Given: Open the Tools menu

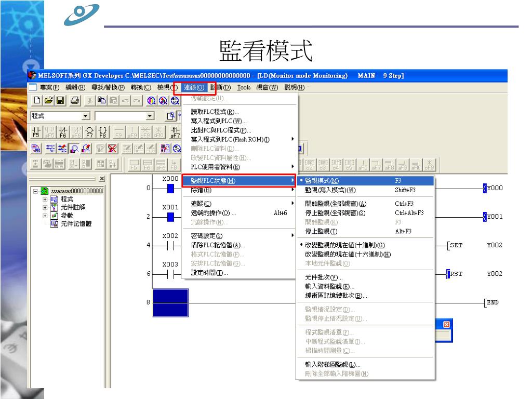Looking at the screenshot, I should pos(244,87).
